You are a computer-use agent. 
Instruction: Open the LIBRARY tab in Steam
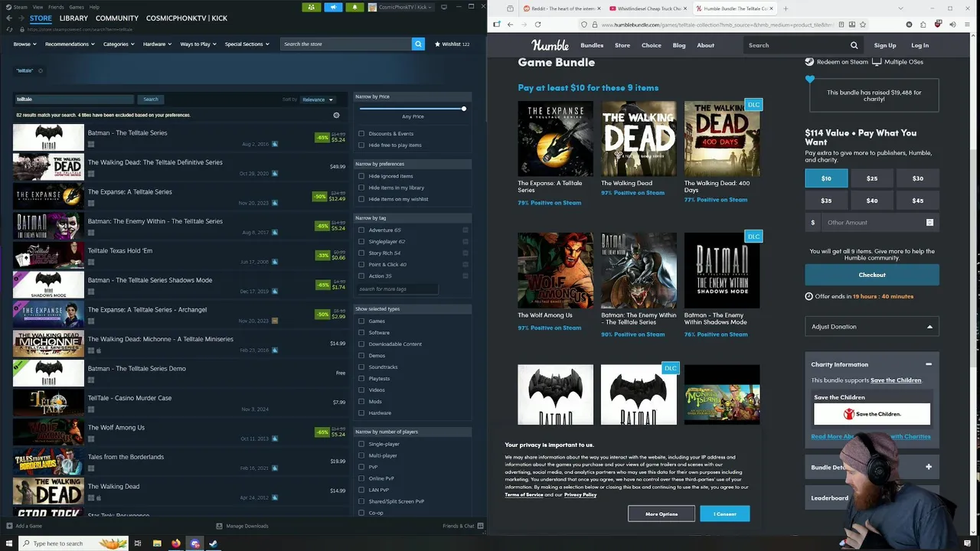click(x=73, y=18)
